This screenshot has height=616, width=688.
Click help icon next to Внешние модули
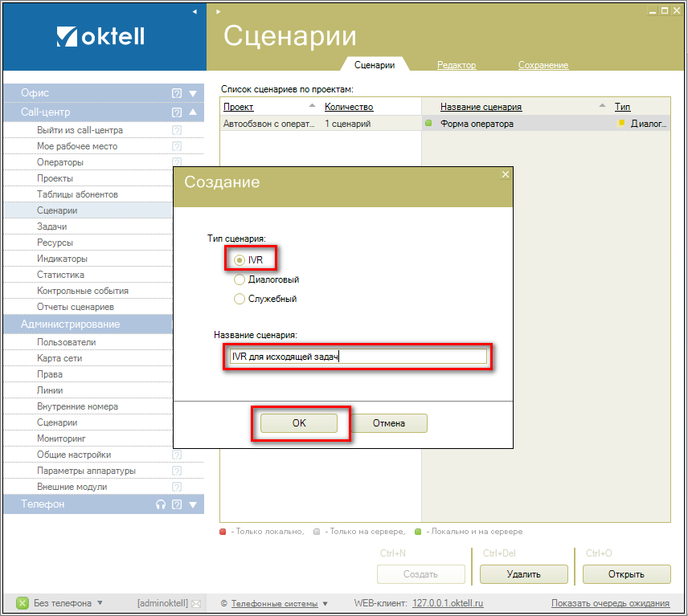coord(177,487)
